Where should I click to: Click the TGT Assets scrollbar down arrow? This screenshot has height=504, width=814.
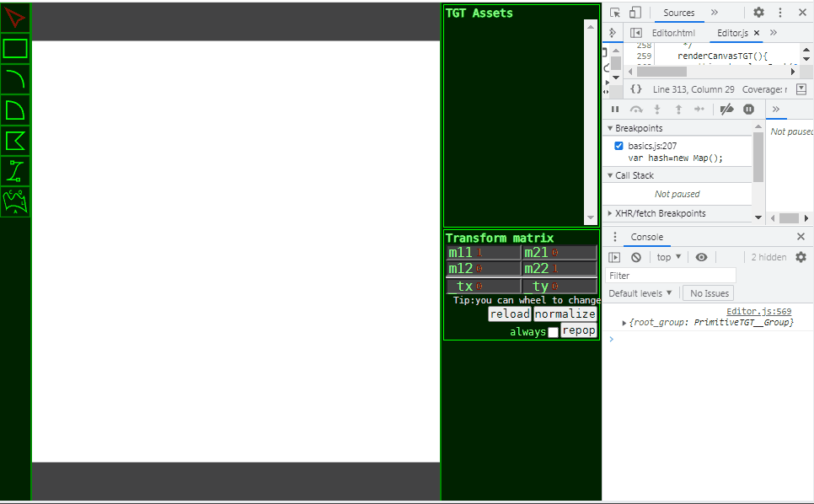pyautogui.click(x=591, y=217)
